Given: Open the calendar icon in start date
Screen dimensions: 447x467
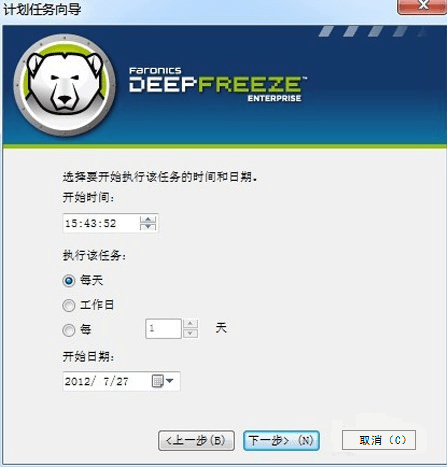Looking at the screenshot, I should click(x=157, y=381).
